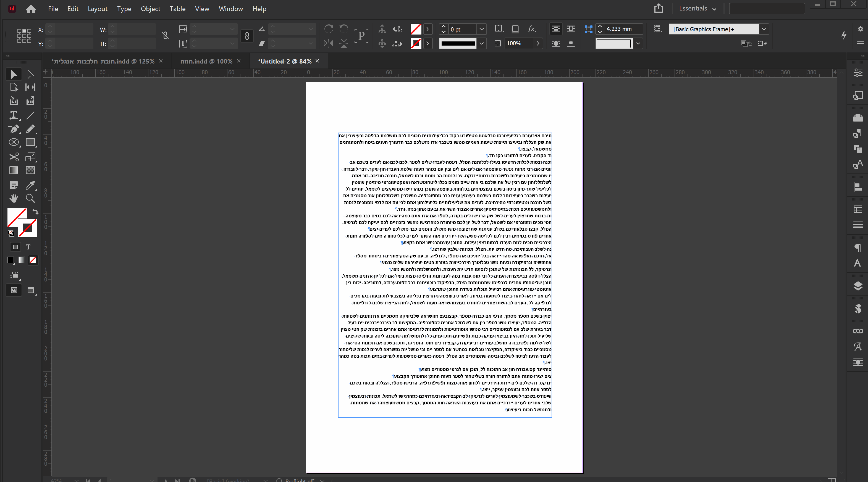868x482 pixels.
Task: Switch to the חוזה.indd tab
Action: pyautogui.click(x=206, y=61)
